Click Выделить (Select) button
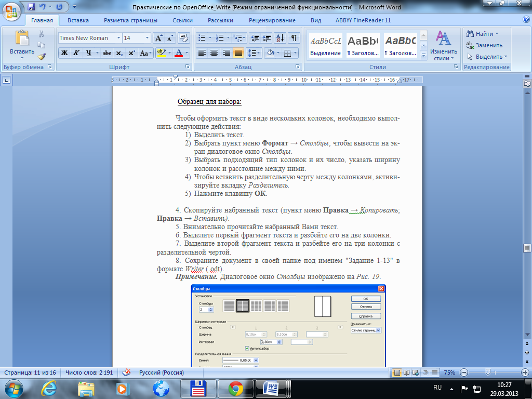Viewport: 532px width, 399px height. pyautogui.click(x=487, y=57)
